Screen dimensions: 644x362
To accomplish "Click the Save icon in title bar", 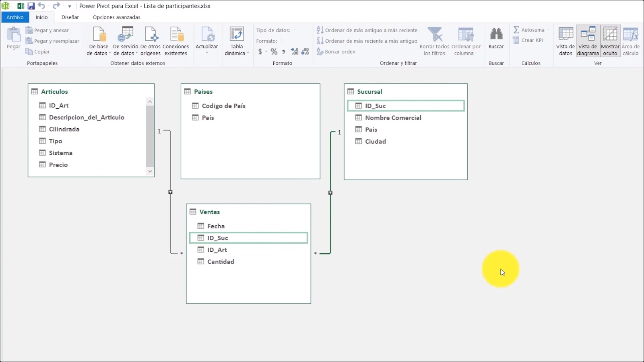I will (31, 6).
